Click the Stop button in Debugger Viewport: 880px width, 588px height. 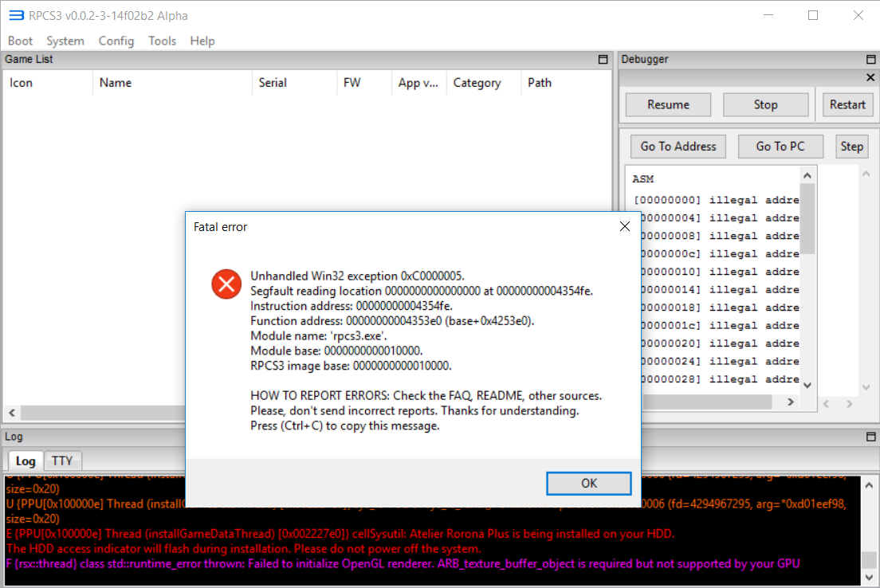coord(765,105)
